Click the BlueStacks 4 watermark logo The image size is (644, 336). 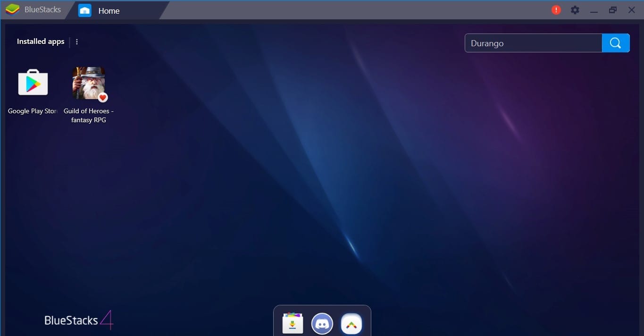(79, 320)
